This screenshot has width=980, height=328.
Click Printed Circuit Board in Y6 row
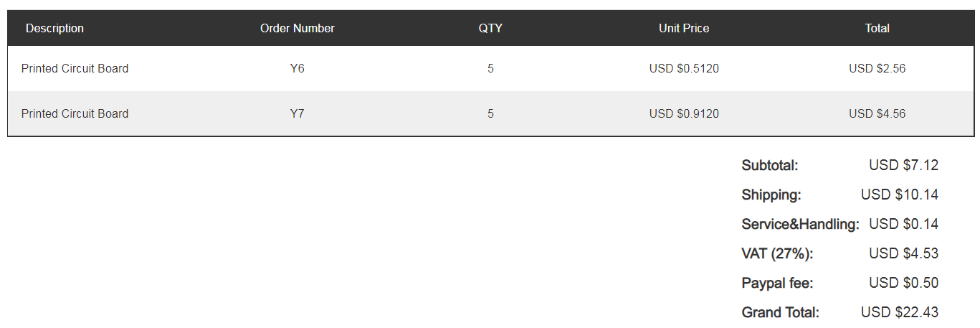click(x=75, y=69)
